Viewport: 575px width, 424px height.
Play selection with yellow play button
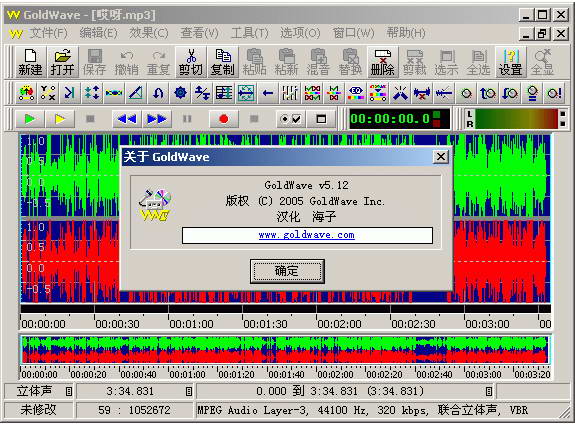point(60,119)
